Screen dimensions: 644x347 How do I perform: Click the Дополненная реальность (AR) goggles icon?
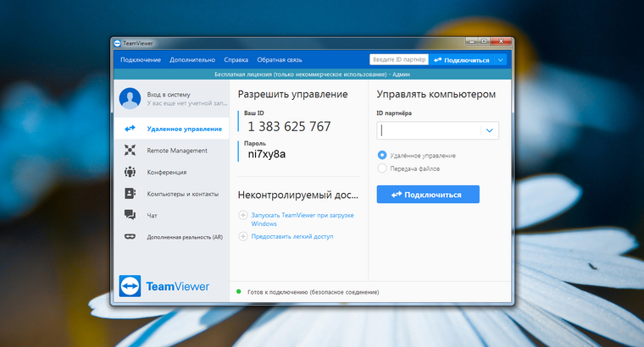[130, 237]
